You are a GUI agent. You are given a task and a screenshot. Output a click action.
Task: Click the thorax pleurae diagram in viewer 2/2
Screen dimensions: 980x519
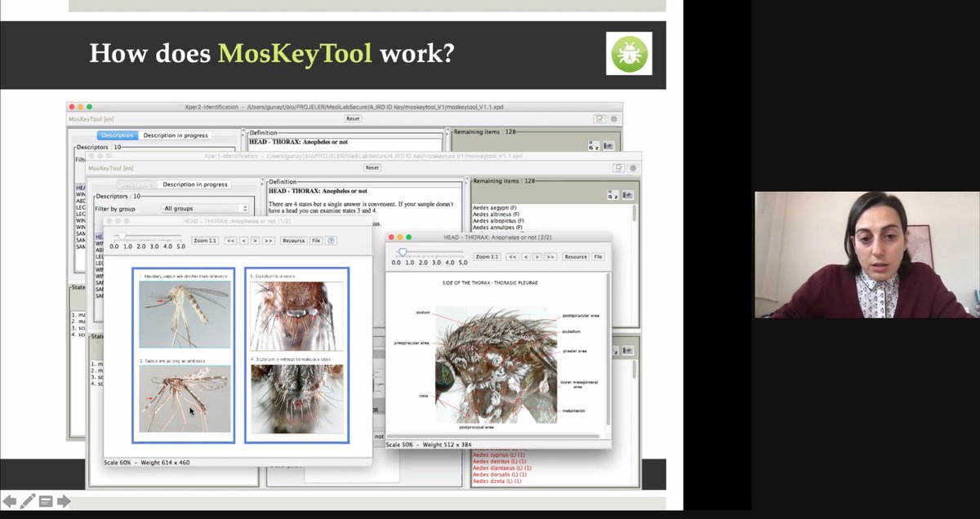pyautogui.click(x=496, y=364)
